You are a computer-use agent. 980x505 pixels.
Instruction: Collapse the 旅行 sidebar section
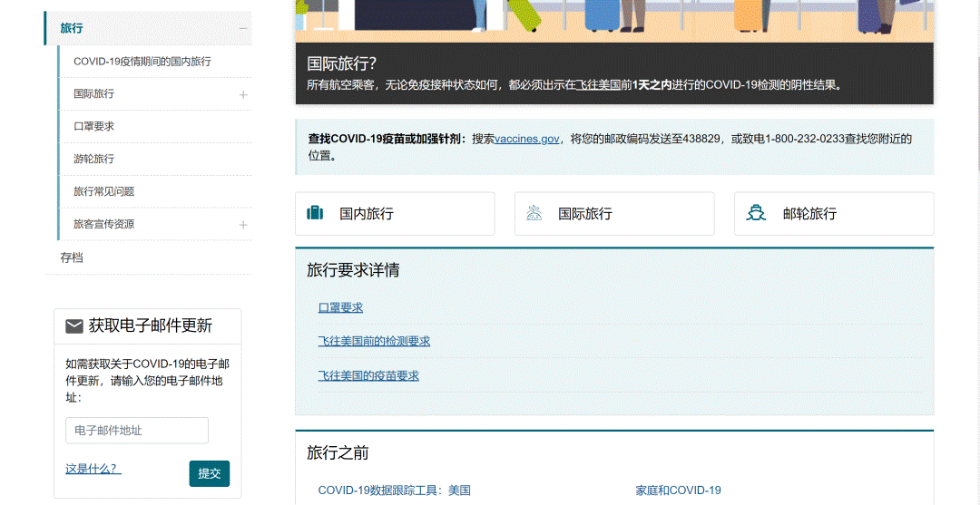(243, 28)
